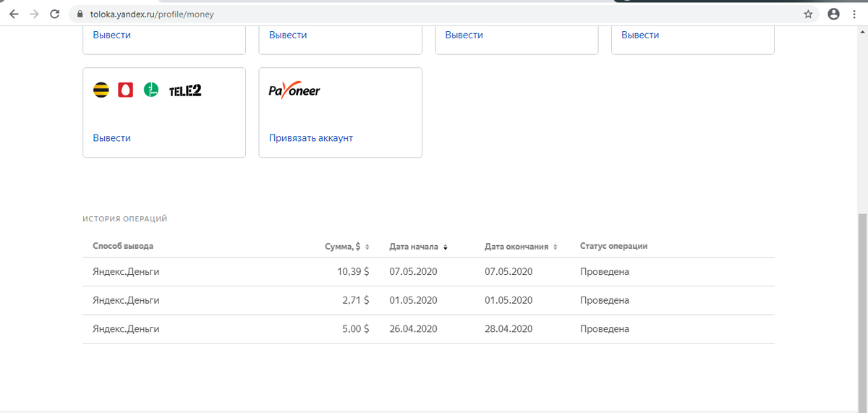Click the padlock site info icon
This screenshot has height=413, width=868.
click(80, 14)
